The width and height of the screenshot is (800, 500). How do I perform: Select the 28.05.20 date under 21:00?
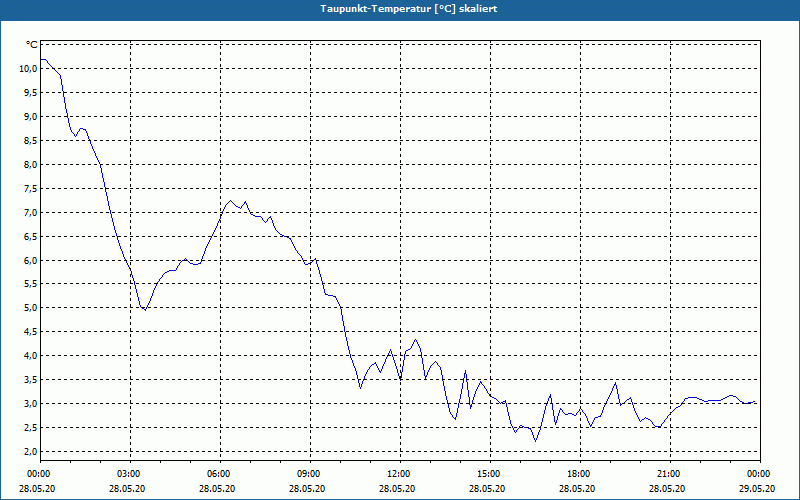coord(667,488)
